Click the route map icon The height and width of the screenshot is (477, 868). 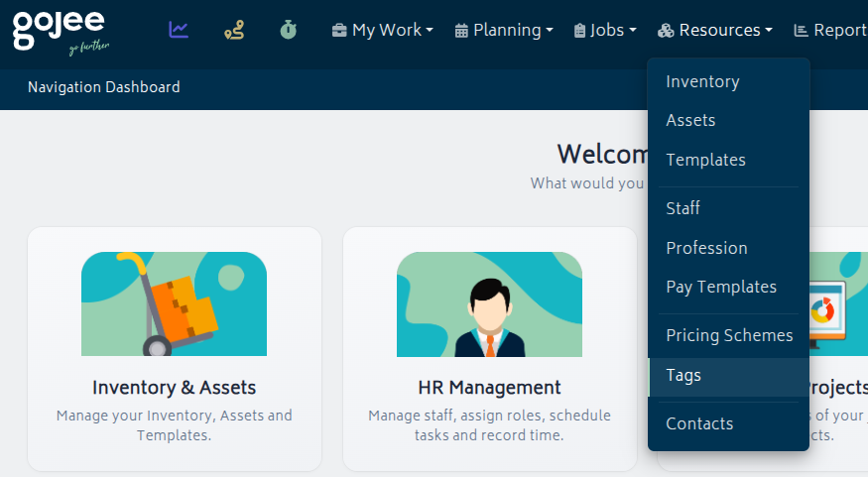tap(233, 30)
